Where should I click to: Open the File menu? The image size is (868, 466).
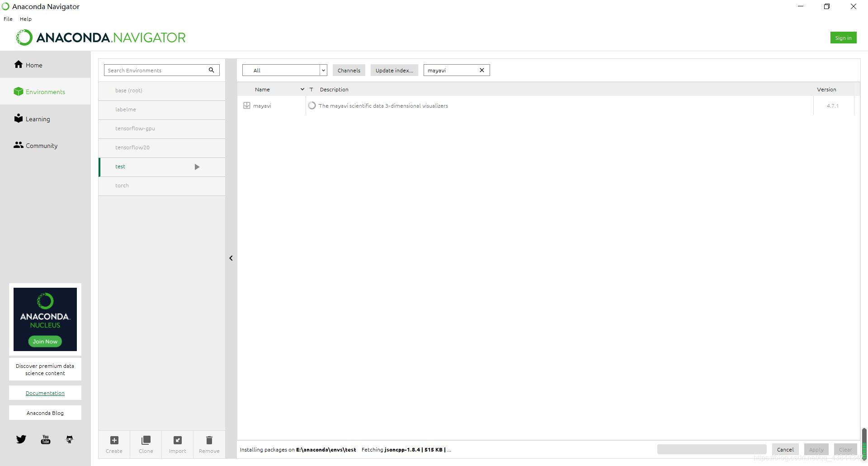click(x=8, y=19)
